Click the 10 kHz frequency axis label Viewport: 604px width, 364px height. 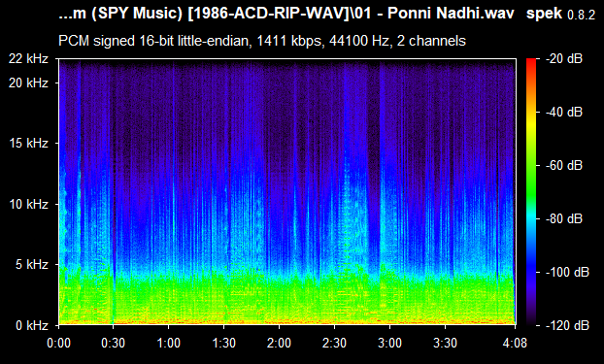point(29,204)
